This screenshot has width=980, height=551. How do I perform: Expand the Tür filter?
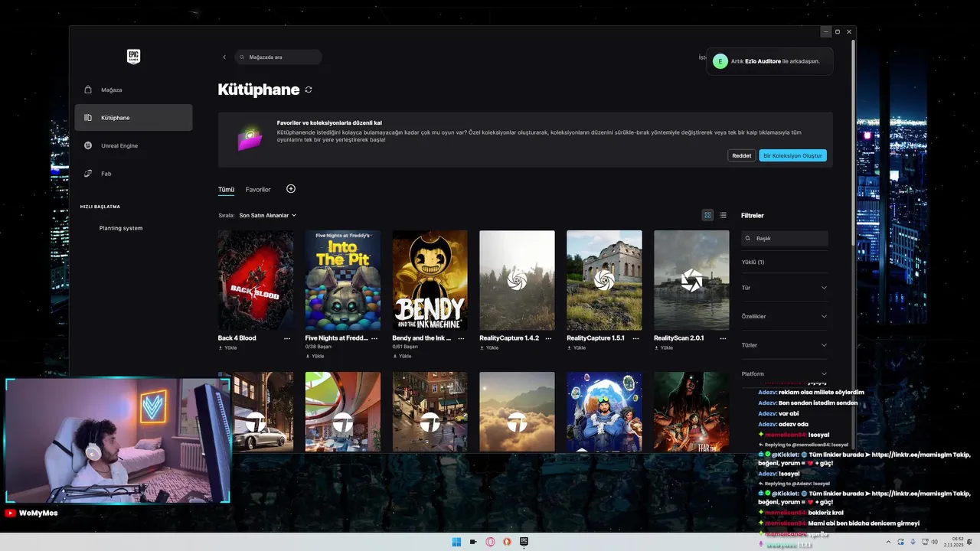point(785,288)
